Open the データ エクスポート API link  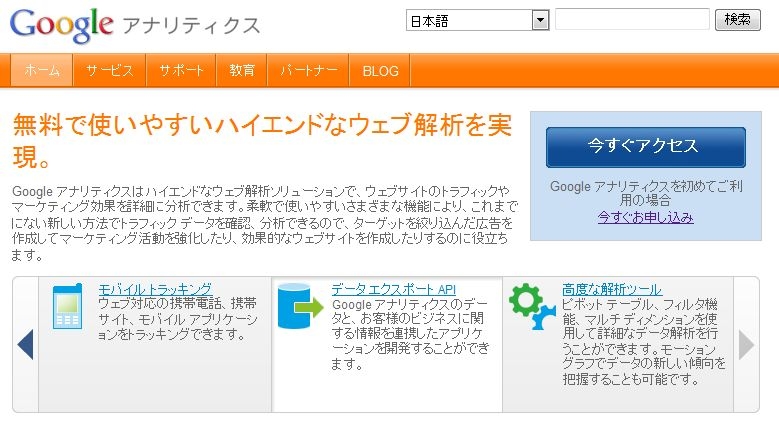point(393,289)
